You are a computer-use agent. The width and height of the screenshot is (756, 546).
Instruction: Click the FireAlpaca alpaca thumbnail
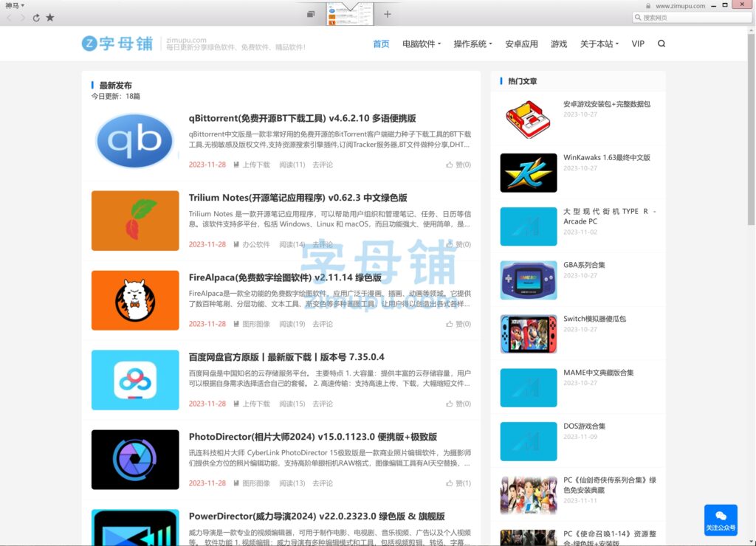135,300
